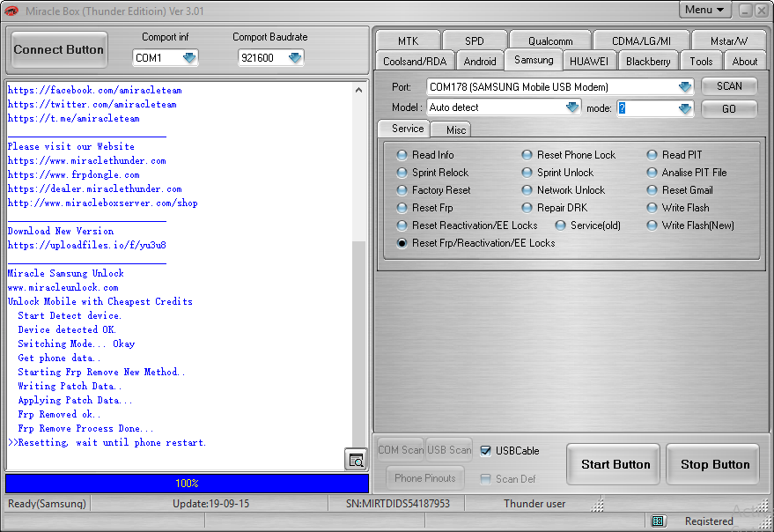Select the Write Flash(New) option
This screenshot has height=532, width=774.
652,225
